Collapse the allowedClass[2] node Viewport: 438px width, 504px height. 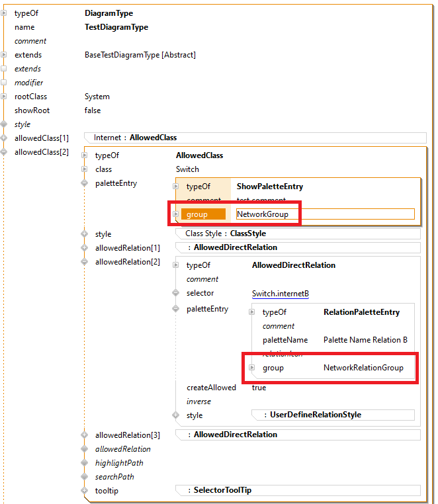[x=4, y=152]
